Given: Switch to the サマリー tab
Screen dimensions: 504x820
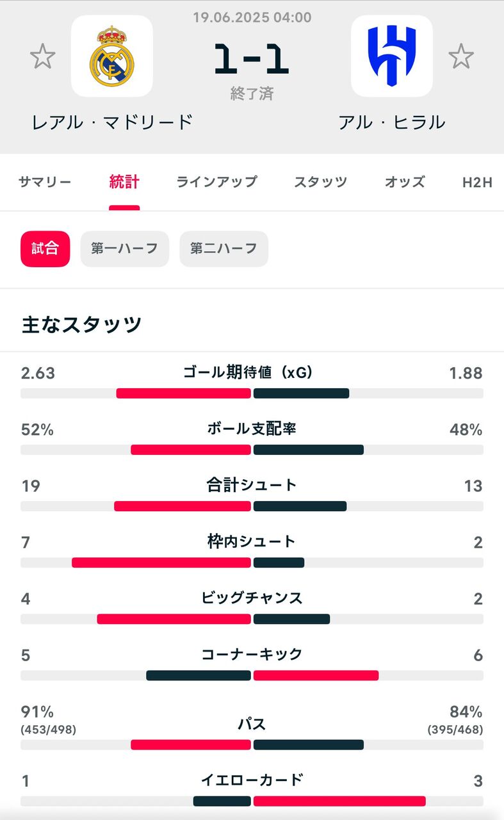Looking at the screenshot, I should click(x=45, y=182).
